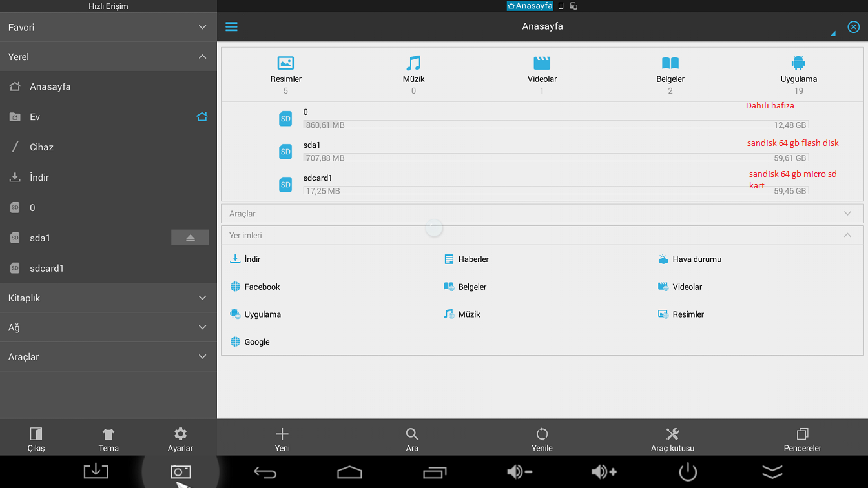868x488 pixels.
Task: Close the current Anasayfa window tab
Action: 854,26
